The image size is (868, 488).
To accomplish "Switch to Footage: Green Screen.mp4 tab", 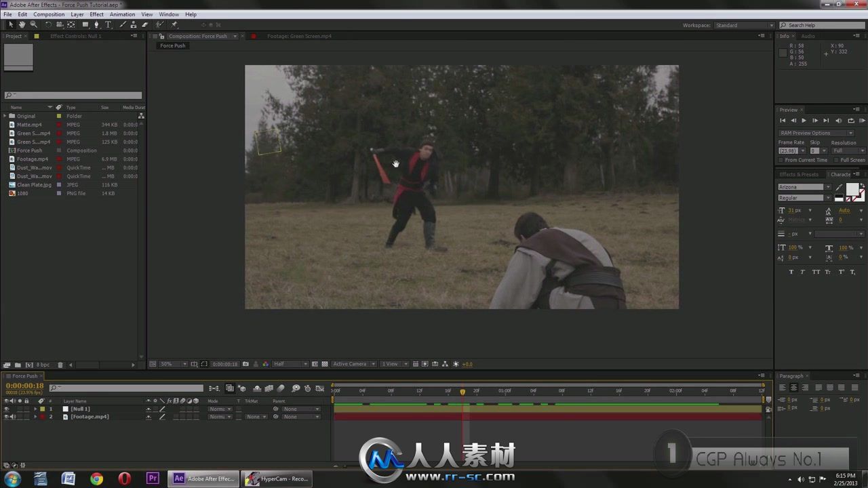I will [299, 36].
